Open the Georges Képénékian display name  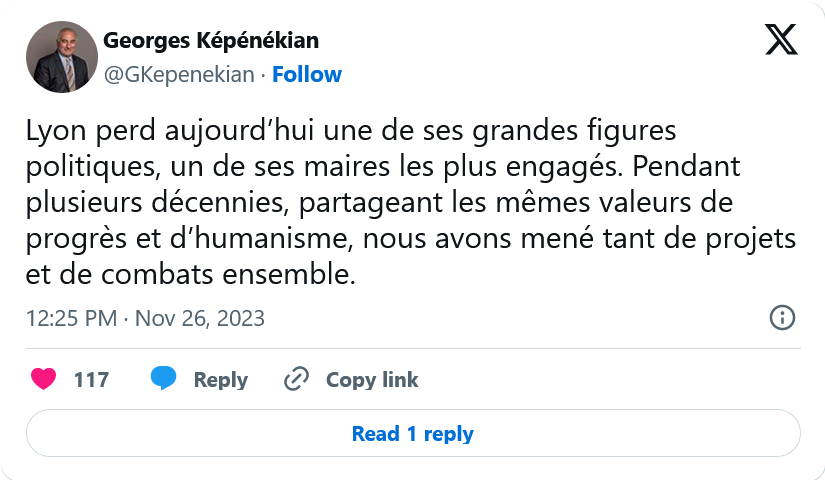coord(211,41)
